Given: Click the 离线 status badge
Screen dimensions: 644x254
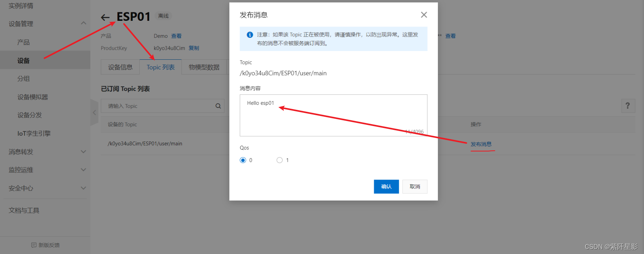Looking at the screenshot, I should pyautogui.click(x=163, y=16).
